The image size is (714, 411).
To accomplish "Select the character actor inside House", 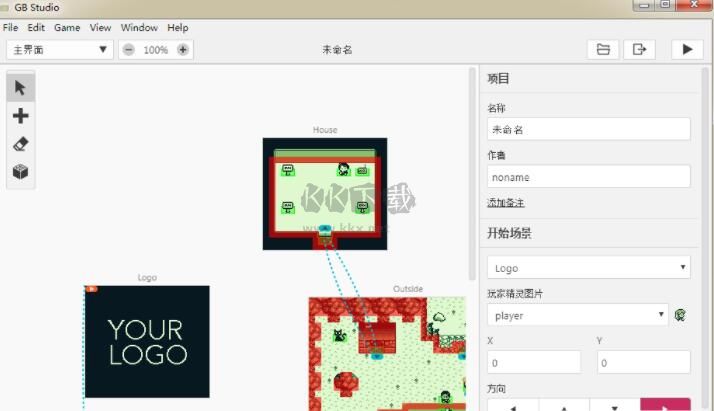I will click(x=344, y=169).
